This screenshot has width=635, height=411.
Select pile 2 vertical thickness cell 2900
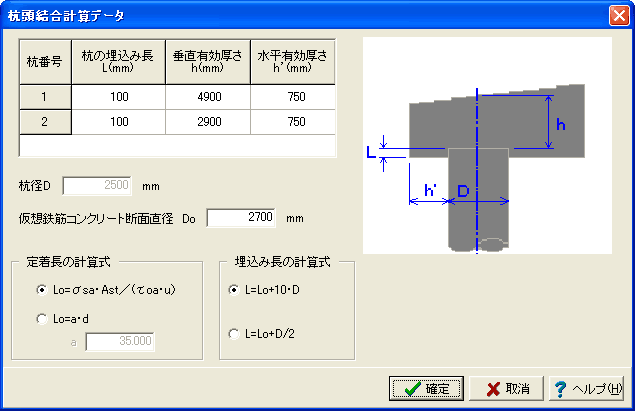(208, 122)
